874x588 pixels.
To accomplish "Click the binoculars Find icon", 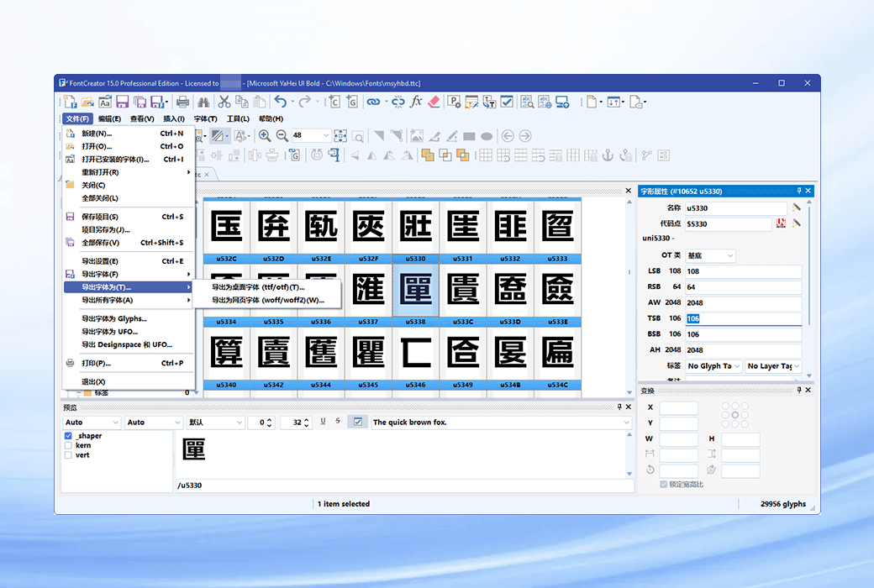I will pyautogui.click(x=203, y=102).
